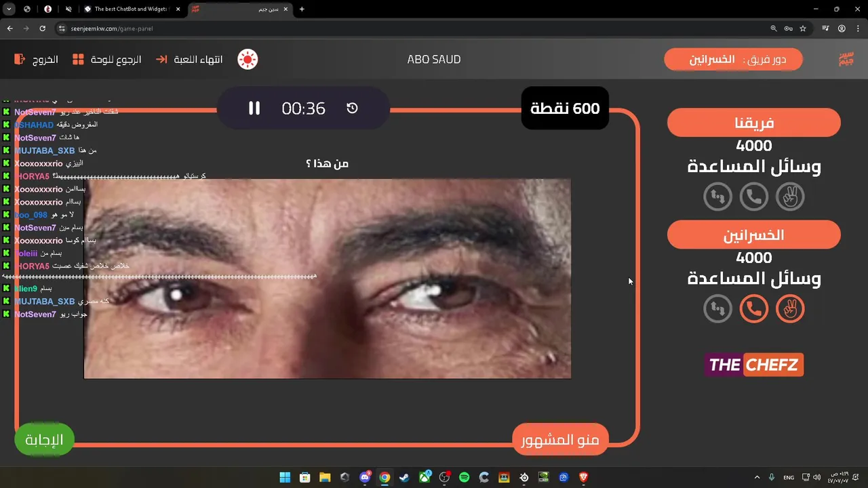Click the من هذا ؟ question text
This screenshot has width=868, height=488.
[x=327, y=163]
